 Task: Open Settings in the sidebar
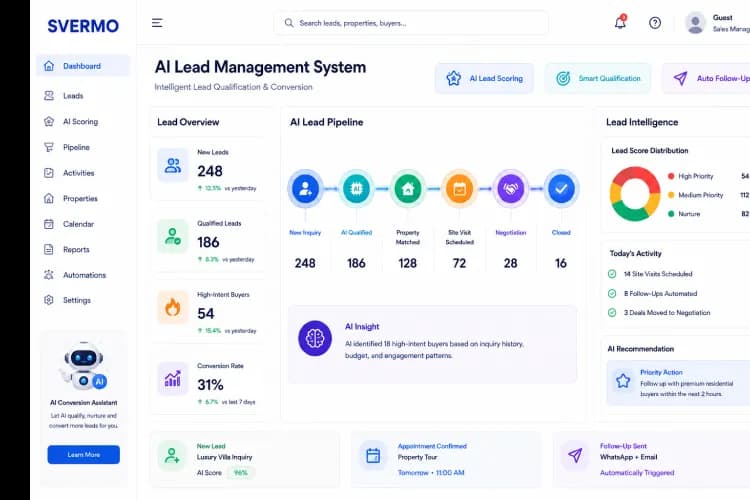pyautogui.click(x=83, y=300)
